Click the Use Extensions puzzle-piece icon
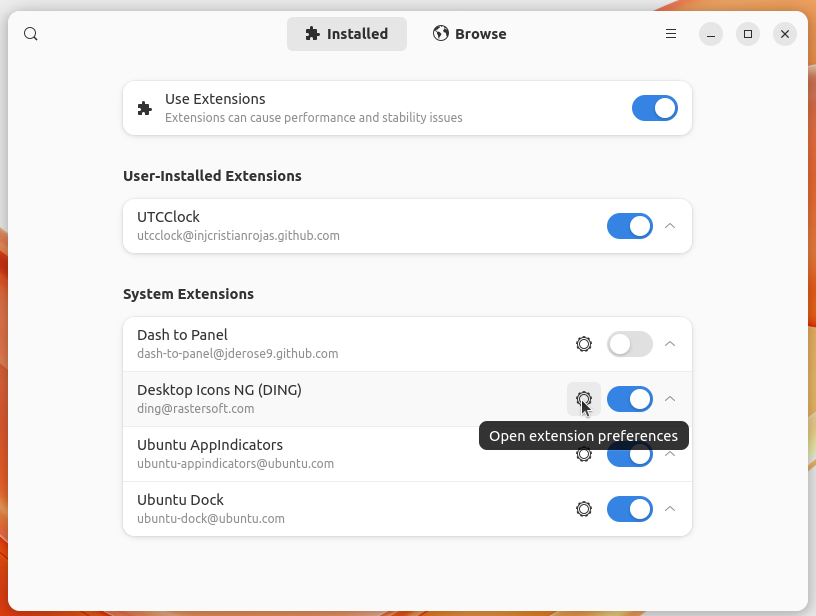Screen dimensions: 816x616 tap(145, 108)
